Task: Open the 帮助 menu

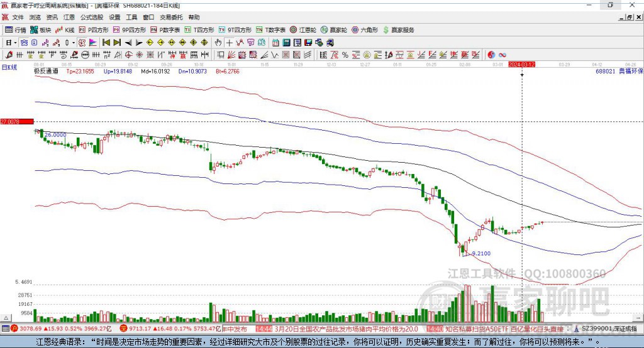Action: click(194, 17)
